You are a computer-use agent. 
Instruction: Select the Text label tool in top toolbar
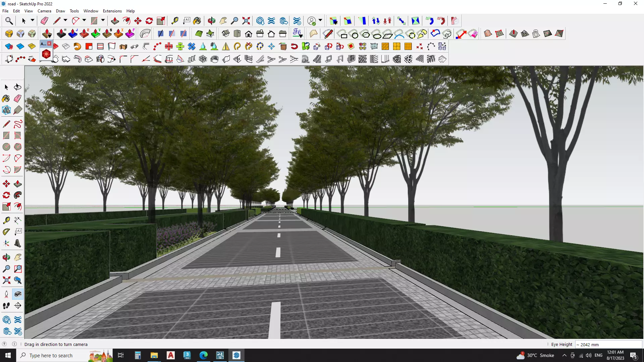point(186,21)
